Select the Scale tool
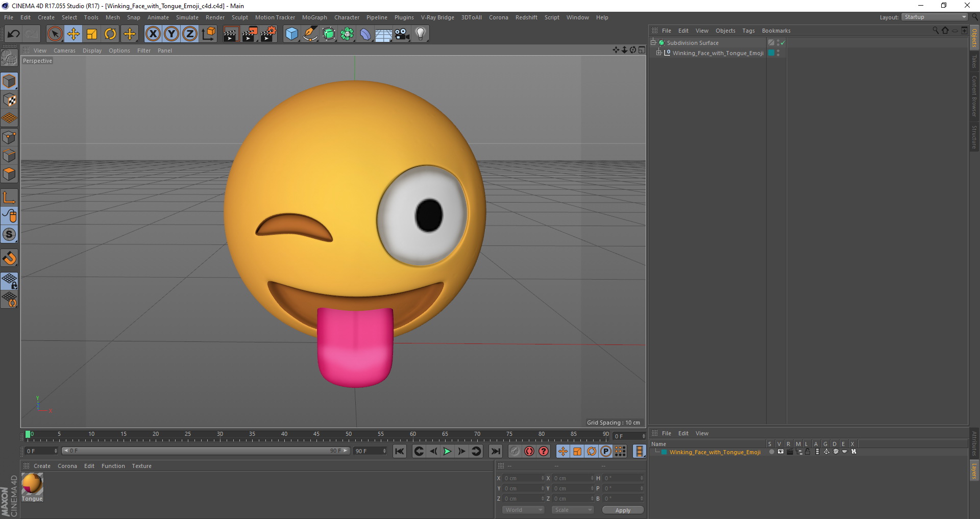The image size is (980, 519). click(92, 34)
